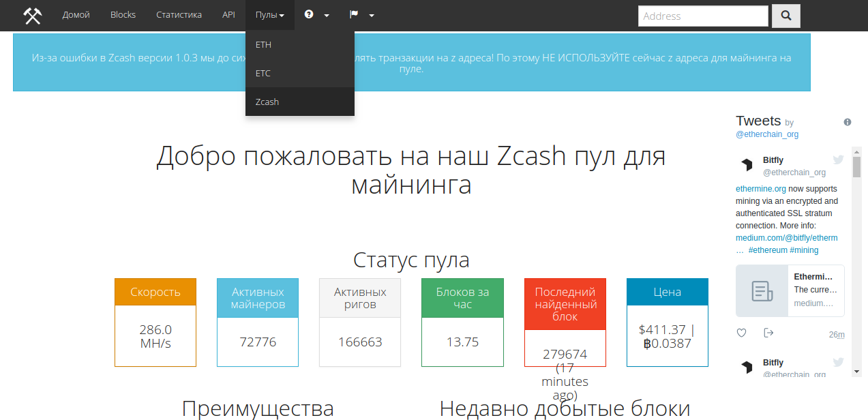Click the tweets scrollbar thumb
This screenshot has width=868, height=420.
pos(856,167)
